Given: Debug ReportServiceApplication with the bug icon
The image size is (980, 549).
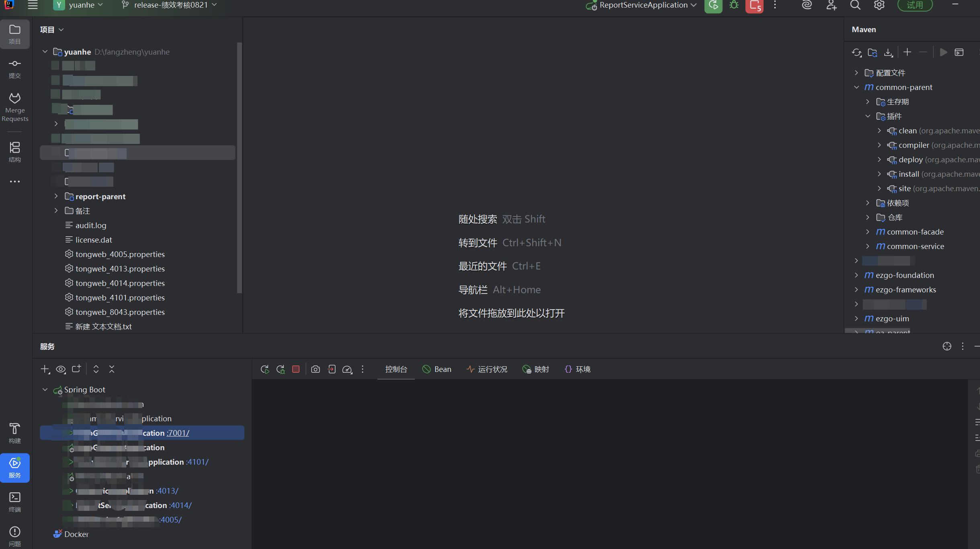Looking at the screenshot, I should [x=734, y=5].
